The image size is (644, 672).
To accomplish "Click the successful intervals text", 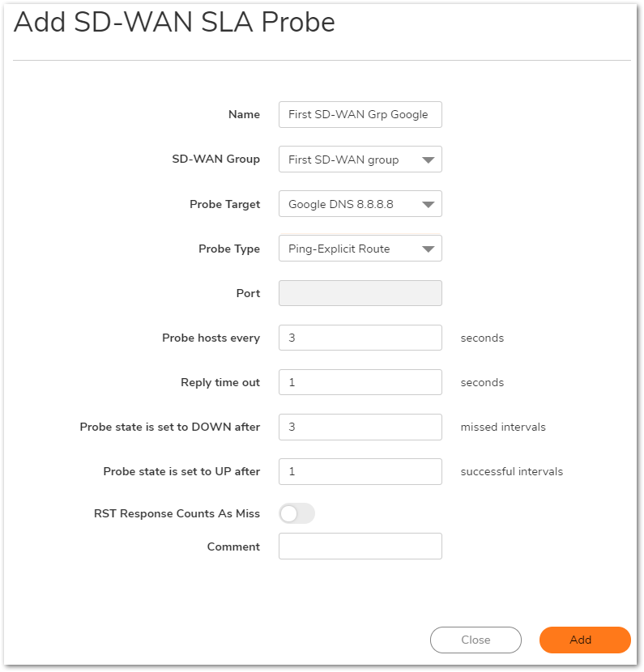I will 511,471.
